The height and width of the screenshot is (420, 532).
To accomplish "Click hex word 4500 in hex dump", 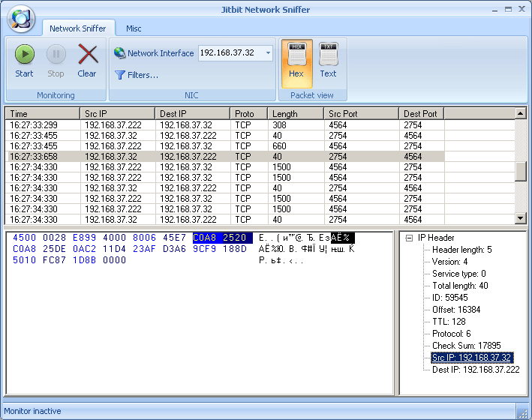I will pos(25,238).
